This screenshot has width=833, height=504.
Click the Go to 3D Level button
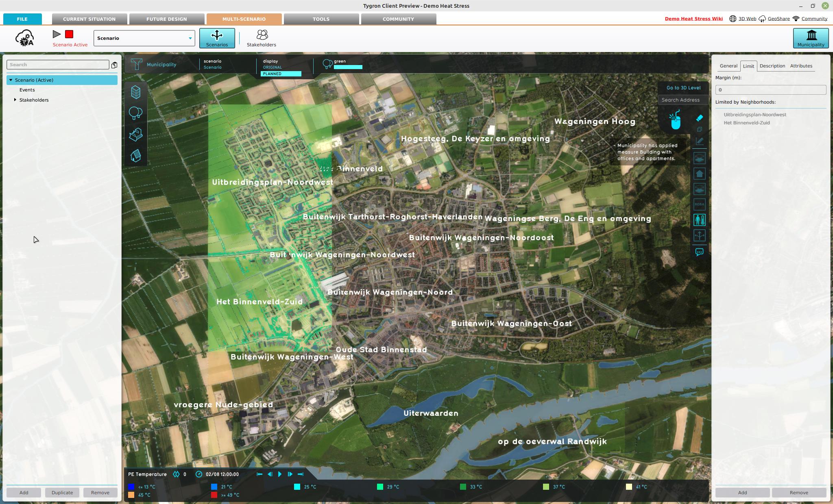click(x=683, y=88)
